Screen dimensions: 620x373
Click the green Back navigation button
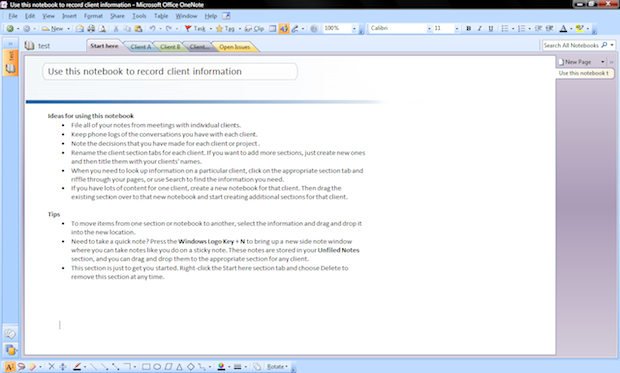tap(10, 28)
